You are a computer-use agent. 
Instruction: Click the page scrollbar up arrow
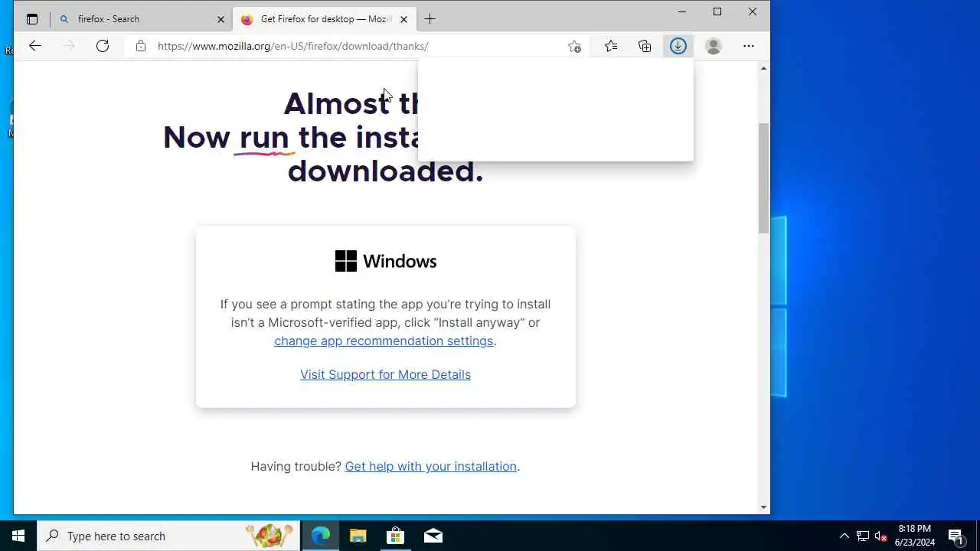click(763, 68)
